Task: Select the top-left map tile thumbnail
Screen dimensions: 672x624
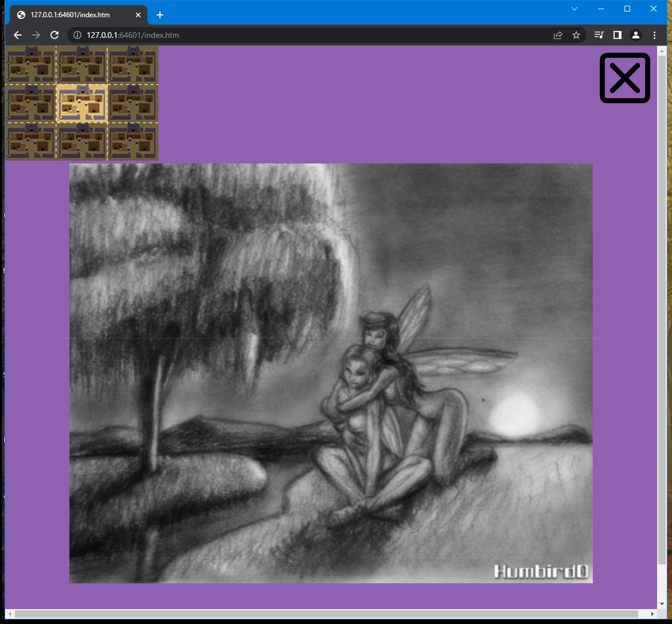Action: point(30,64)
